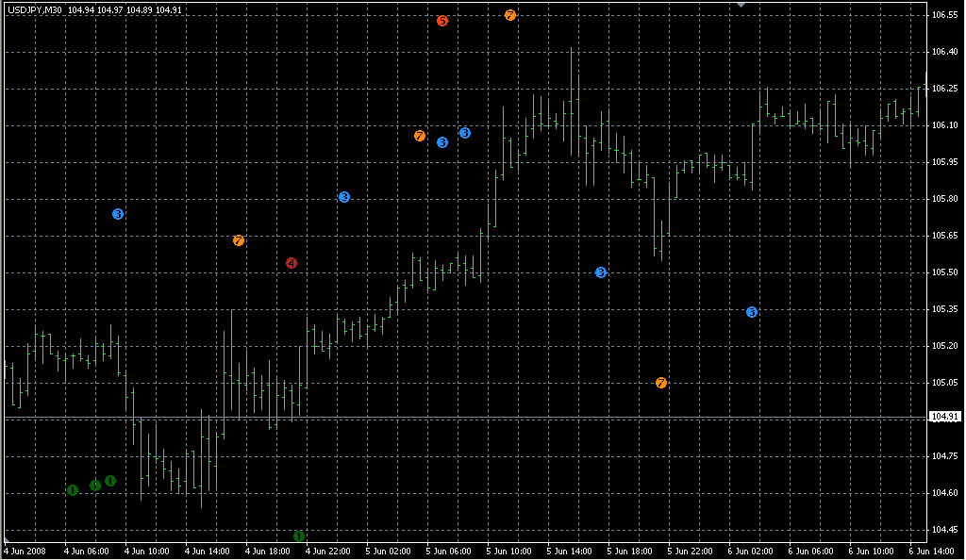Select the dark red number 4 marker
The width and height of the screenshot is (966, 560).
pyautogui.click(x=291, y=263)
